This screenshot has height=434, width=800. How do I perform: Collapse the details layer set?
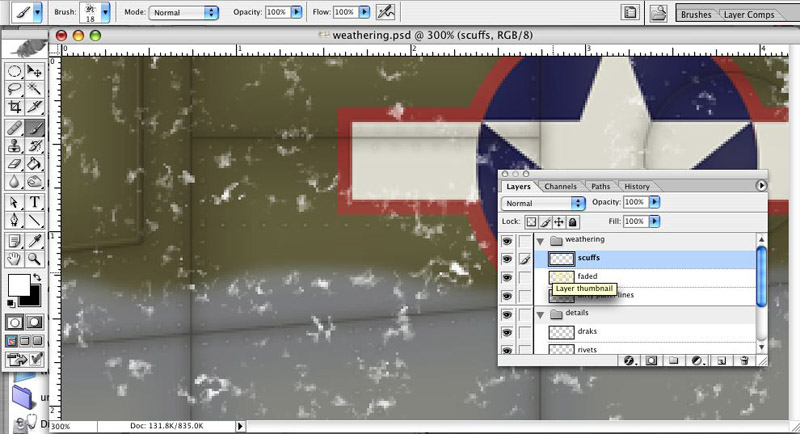(x=540, y=315)
